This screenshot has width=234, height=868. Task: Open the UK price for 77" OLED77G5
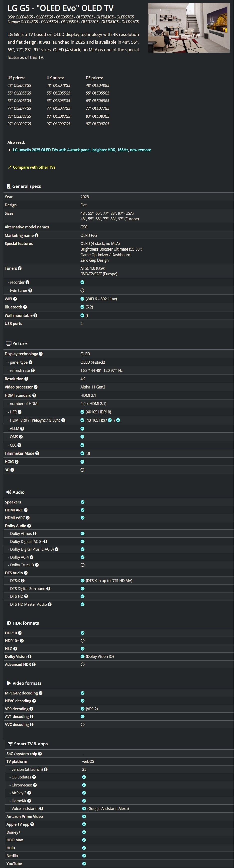tap(58, 108)
